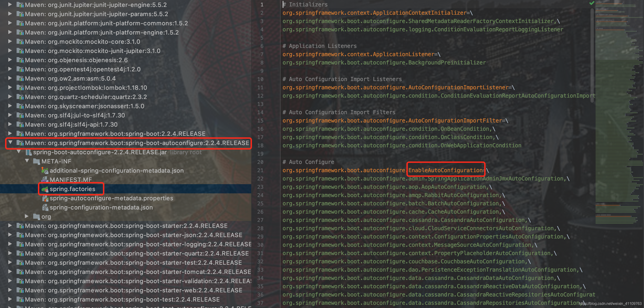Viewport: 644px width, 308px height.
Task: Expand Maven: org.springframework.boot:spring-boot-starter-test:2.2.4.RELEASE
Action: 10,263
